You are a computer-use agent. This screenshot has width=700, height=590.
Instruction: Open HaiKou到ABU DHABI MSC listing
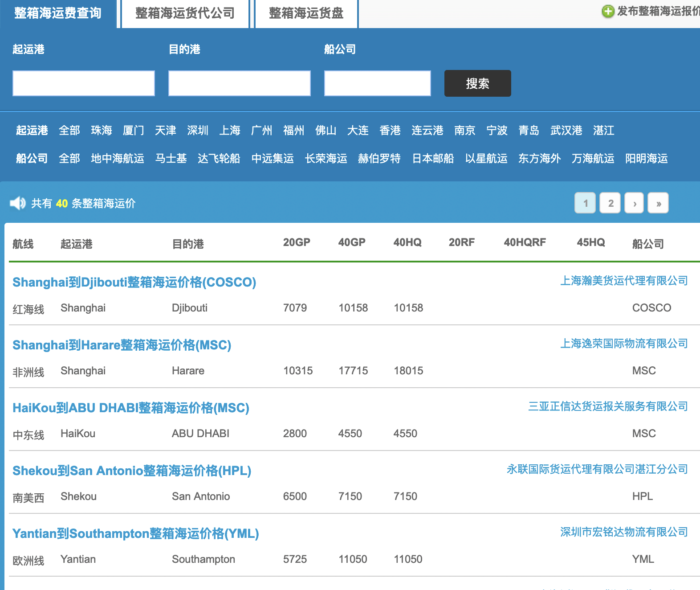pyautogui.click(x=130, y=408)
